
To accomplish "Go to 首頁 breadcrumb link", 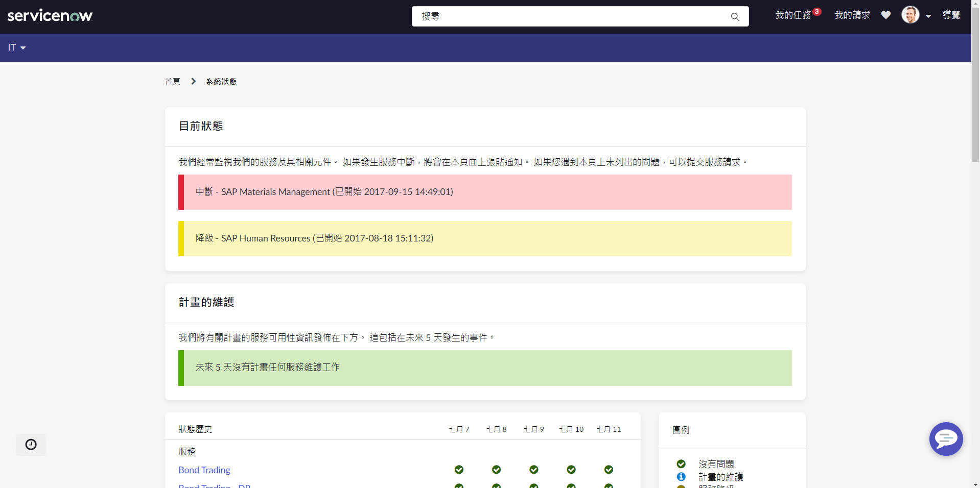I will tap(173, 82).
